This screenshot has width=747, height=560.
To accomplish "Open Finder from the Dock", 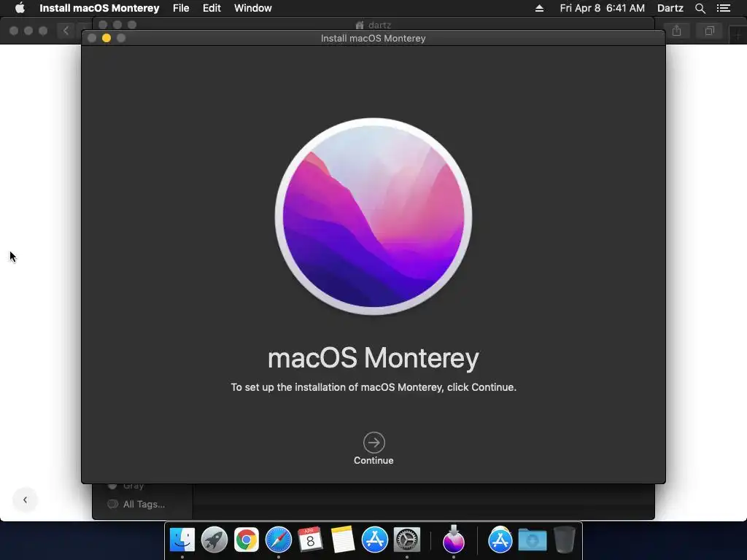I will (182, 540).
